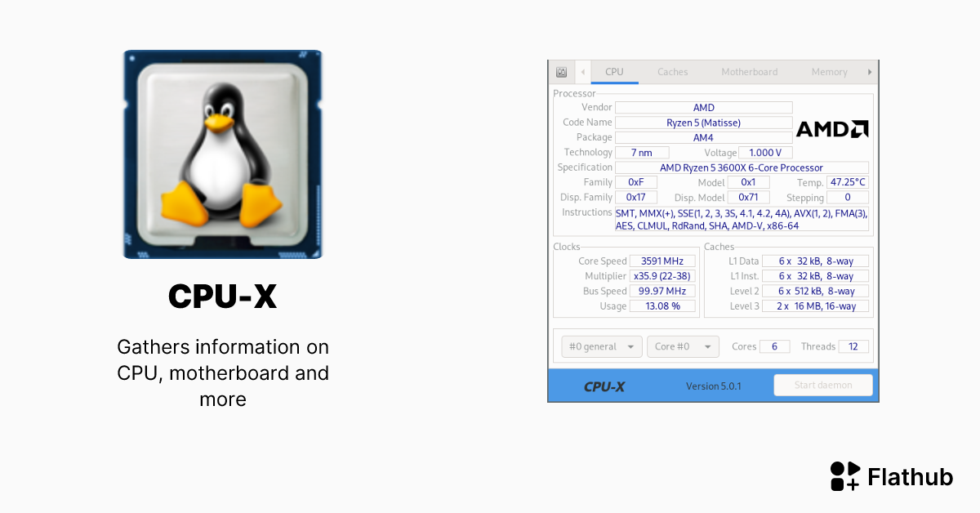Switch to the Caches tab
Image resolution: width=980 pixels, height=513 pixels.
(x=672, y=72)
